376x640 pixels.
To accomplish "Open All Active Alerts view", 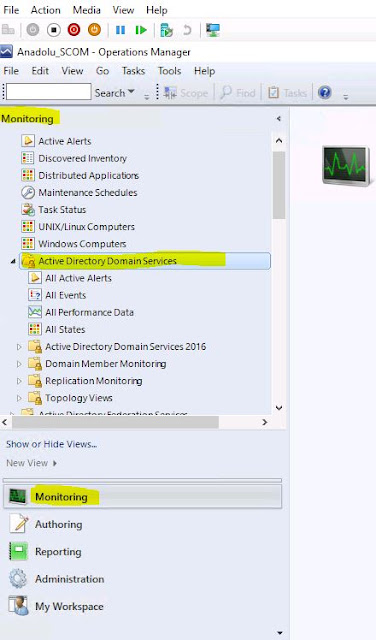I will [78, 278].
